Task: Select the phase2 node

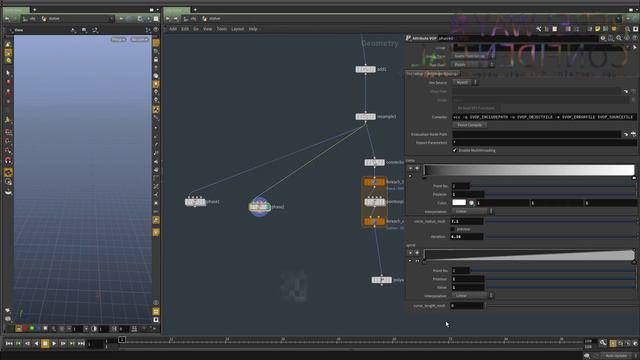Action: coord(260,207)
